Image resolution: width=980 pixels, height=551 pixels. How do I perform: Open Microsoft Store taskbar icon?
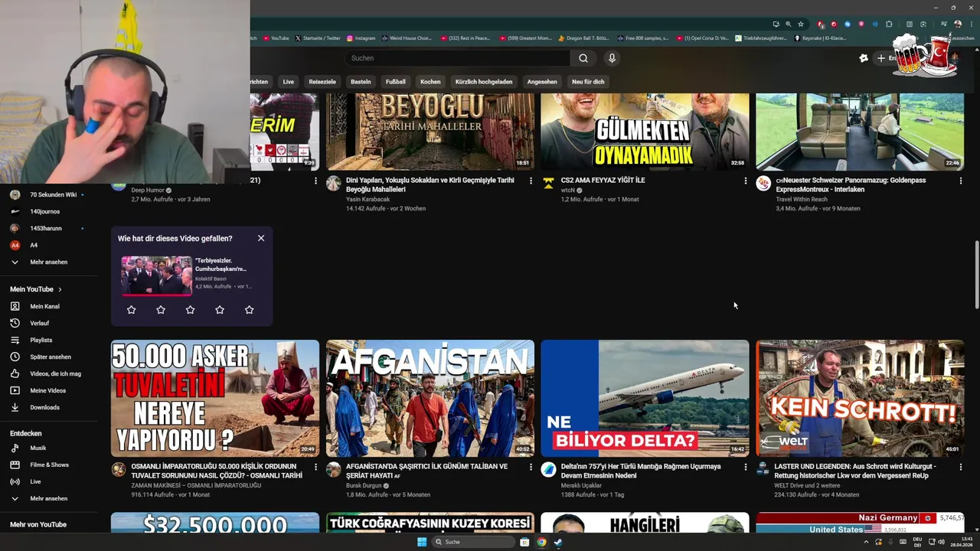point(524,542)
